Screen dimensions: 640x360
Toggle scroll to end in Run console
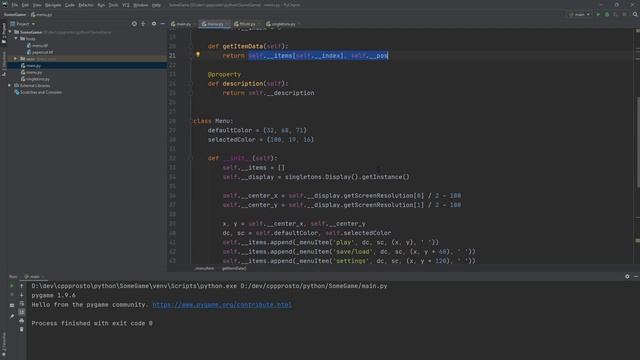pos(22,312)
